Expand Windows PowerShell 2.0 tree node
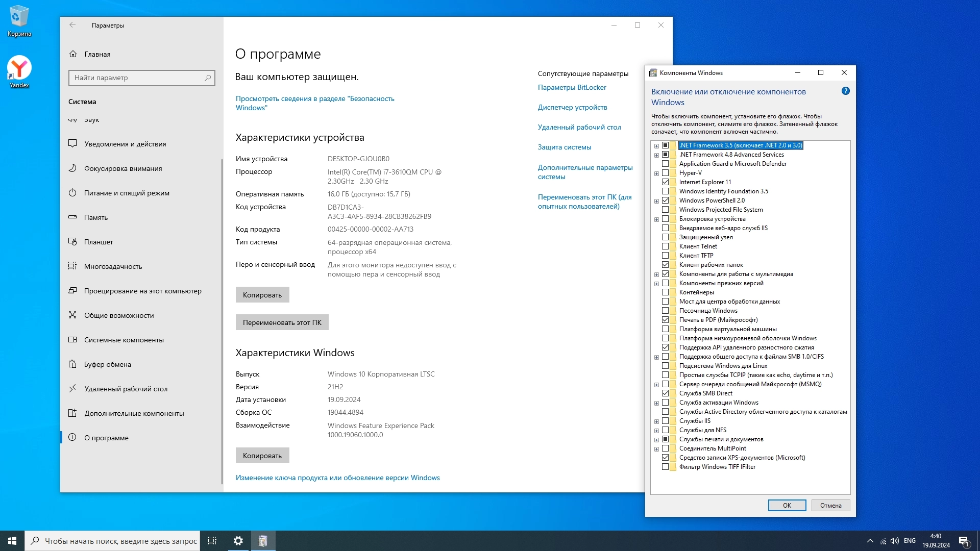The image size is (980, 551). (656, 201)
